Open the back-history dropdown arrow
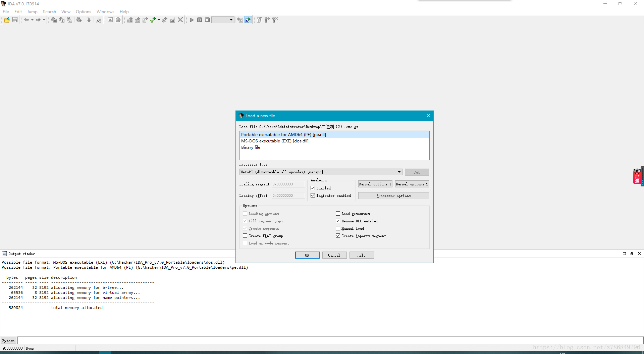 pos(32,20)
